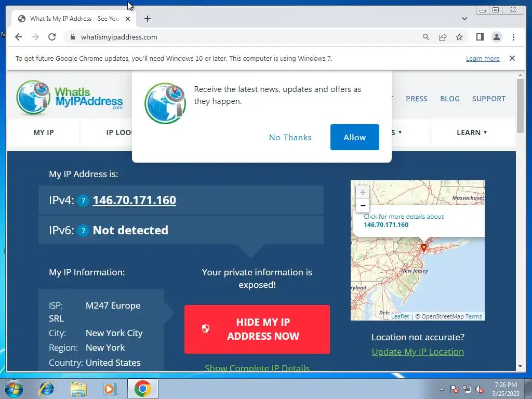Open the PRESS link in header
Screen dimensions: 532x399
[x=416, y=99]
